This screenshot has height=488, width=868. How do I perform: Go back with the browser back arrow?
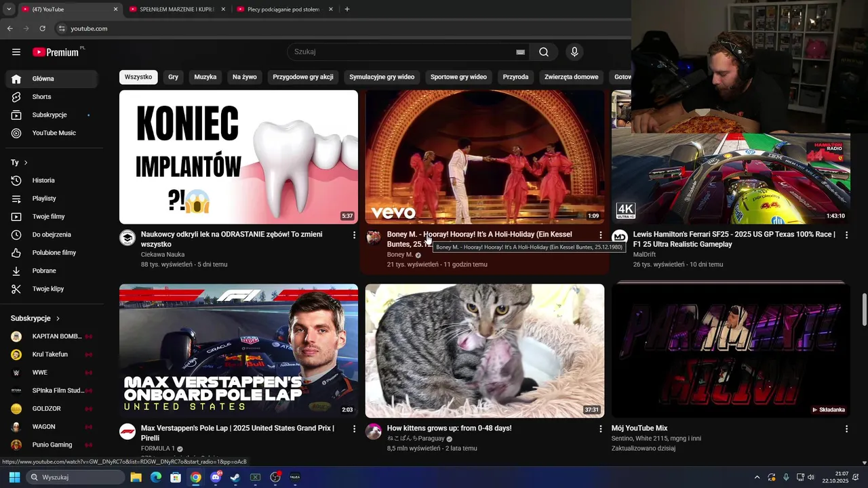10,28
